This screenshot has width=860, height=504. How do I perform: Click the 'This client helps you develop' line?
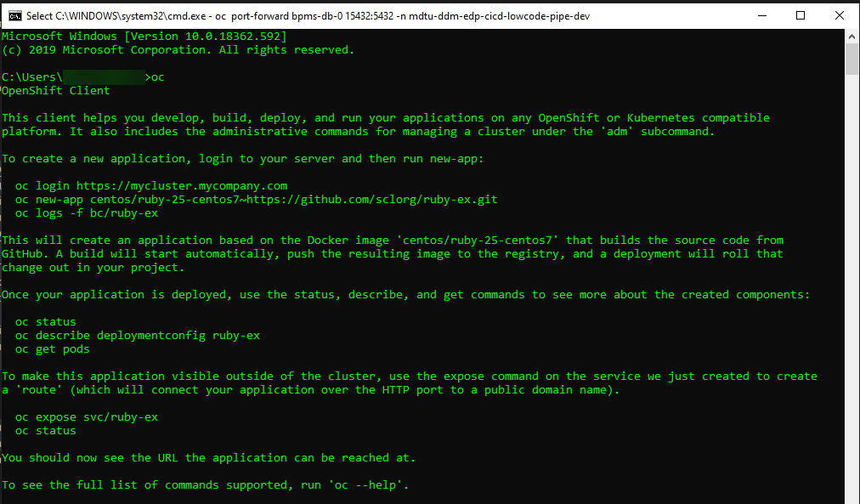point(386,118)
